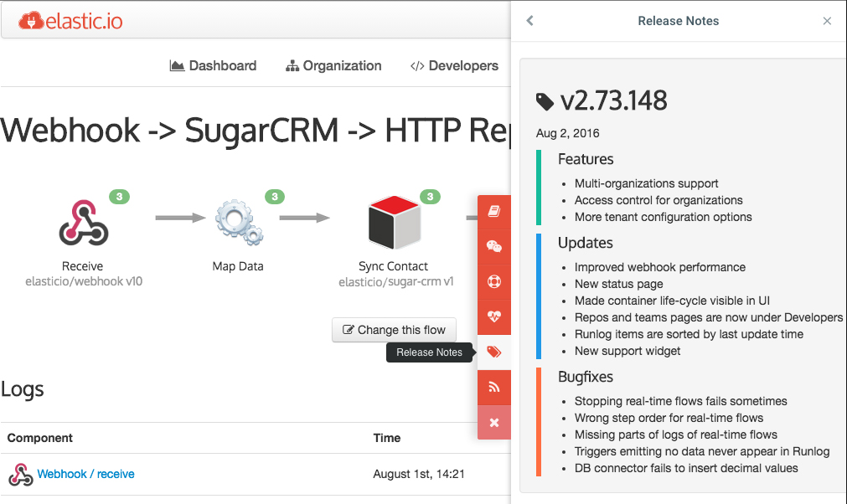Click the Map Data step label
The height and width of the screenshot is (504, 847).
[238, 266]
